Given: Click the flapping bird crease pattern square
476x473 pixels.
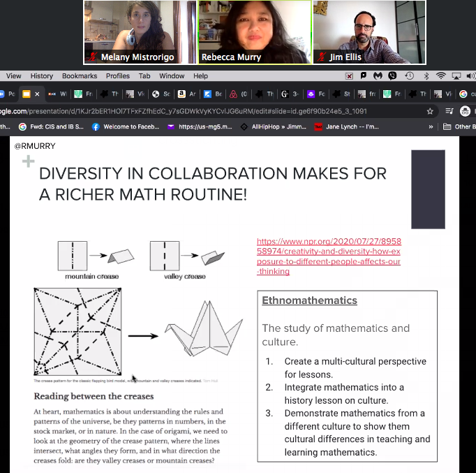Looking at the screenshot, I should (x=77, y=332).
